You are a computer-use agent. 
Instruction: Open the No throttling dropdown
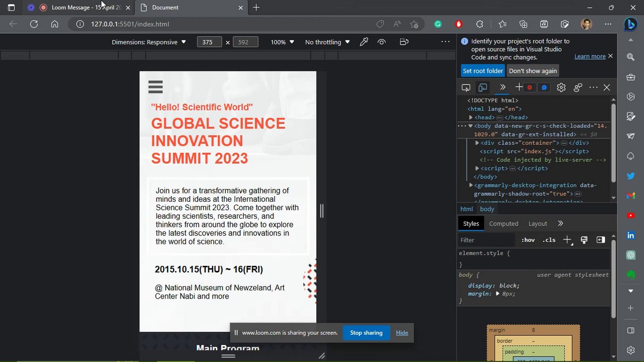point(327,42)
